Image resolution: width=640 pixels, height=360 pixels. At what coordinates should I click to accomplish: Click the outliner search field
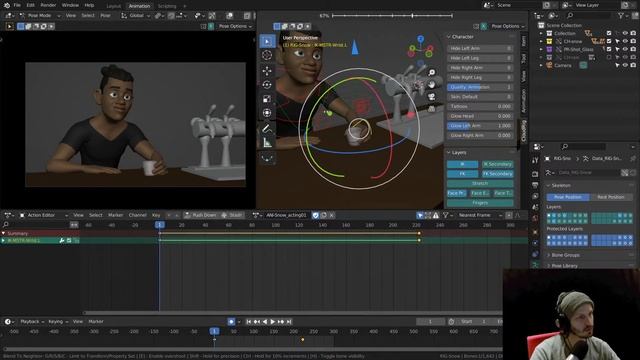pyautogui.click(x=588, y=16)
